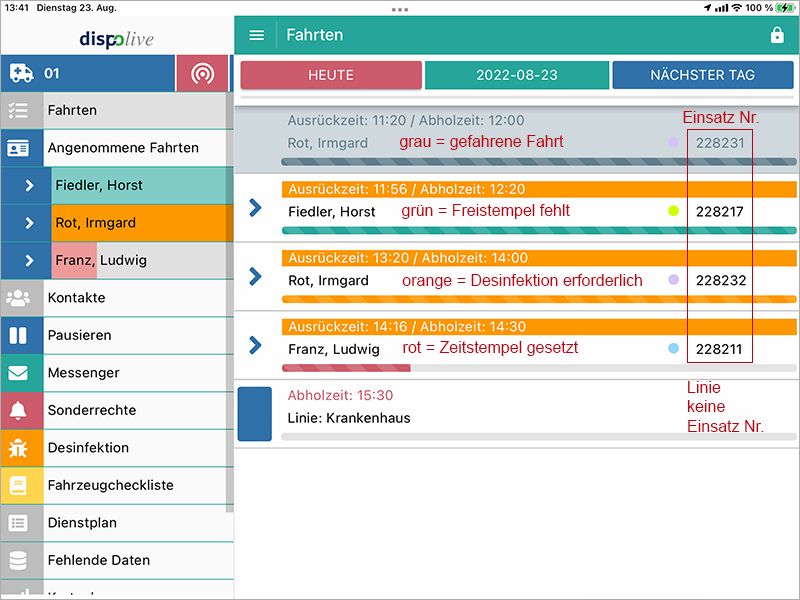
Task: Click the 2022-08-23 date button
Action: 516,75
